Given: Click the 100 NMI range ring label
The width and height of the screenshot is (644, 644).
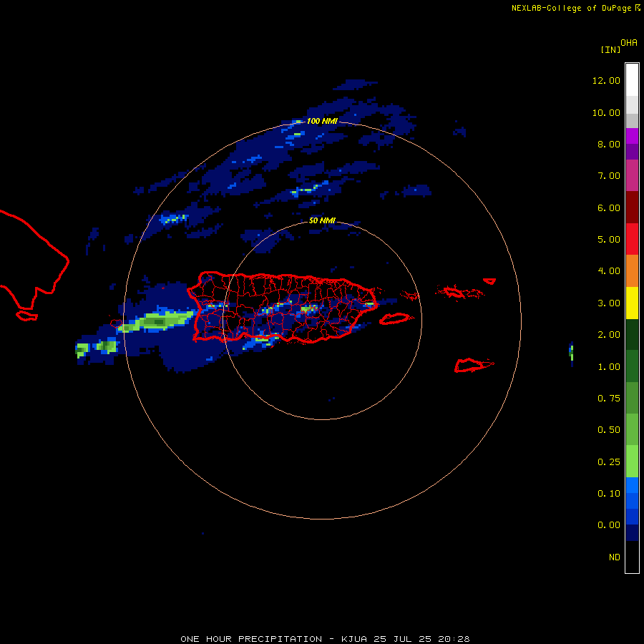Looking at the screenshot, I should click(322, 121).
